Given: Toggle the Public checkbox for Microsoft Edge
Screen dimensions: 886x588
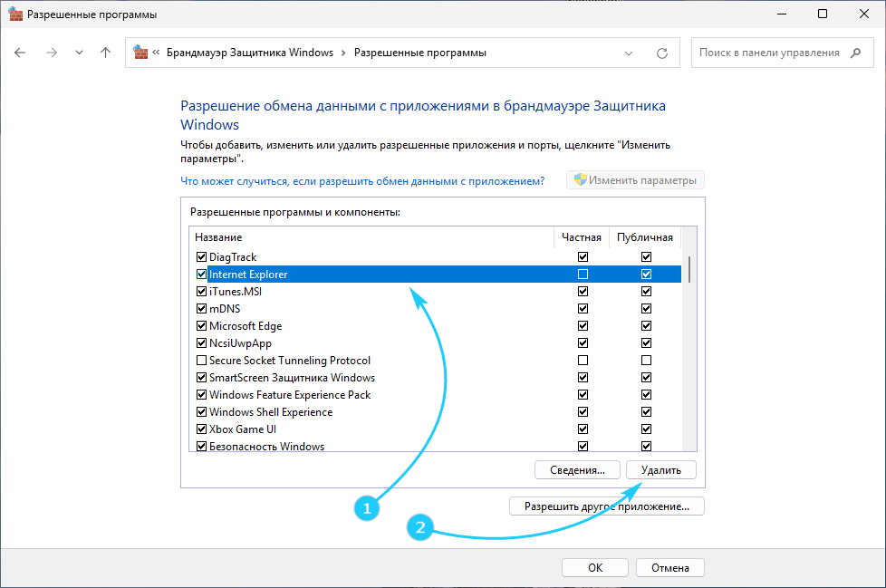Looking at the screenshot, I should [x=646, y=326].
